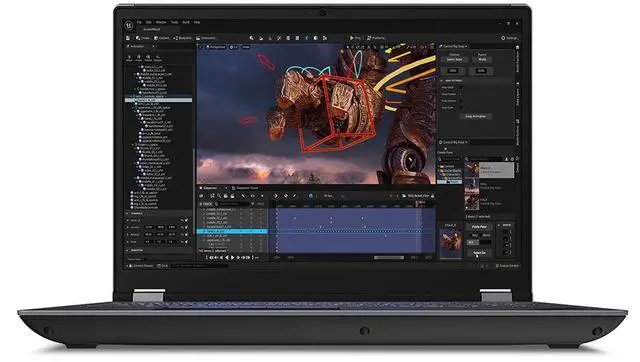Click the filter icon beside track search
Image resolution: width=640 pixels, height=362 pixels.
(253, 204)
